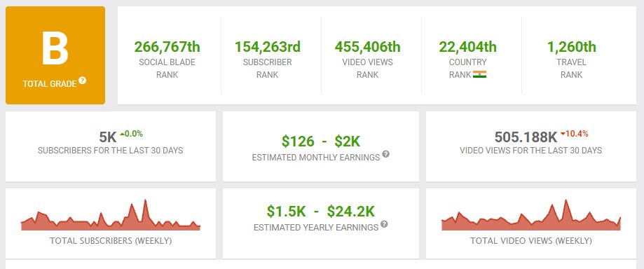Click the red down arrow beside 10.4%
The image size is (644, 269).
pyautogui.click(x=563, y=134)
